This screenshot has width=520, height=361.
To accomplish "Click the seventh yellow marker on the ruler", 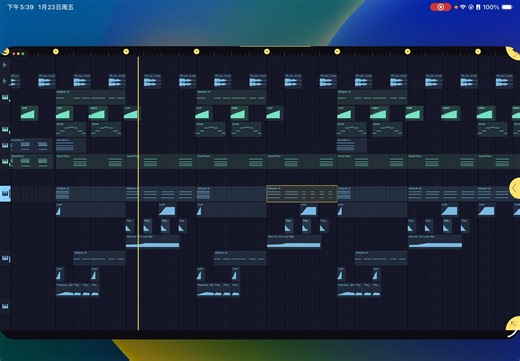I will coord(478,51).
